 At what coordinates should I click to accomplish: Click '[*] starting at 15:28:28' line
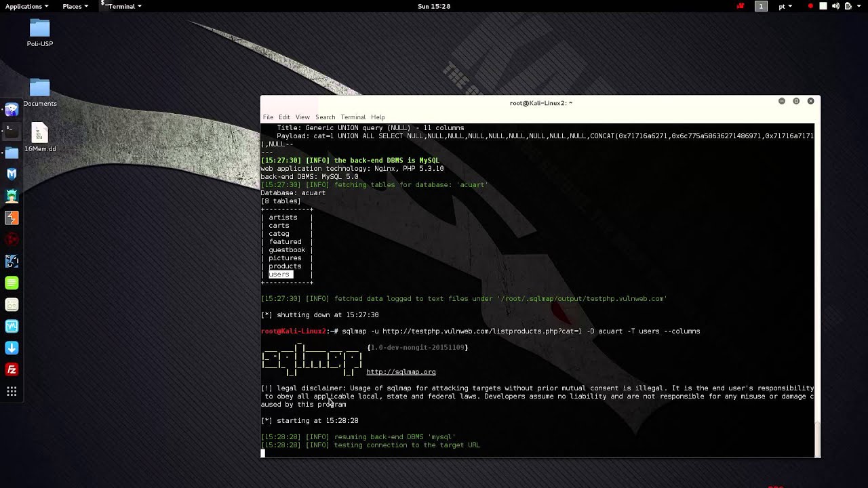coord(309,421)
